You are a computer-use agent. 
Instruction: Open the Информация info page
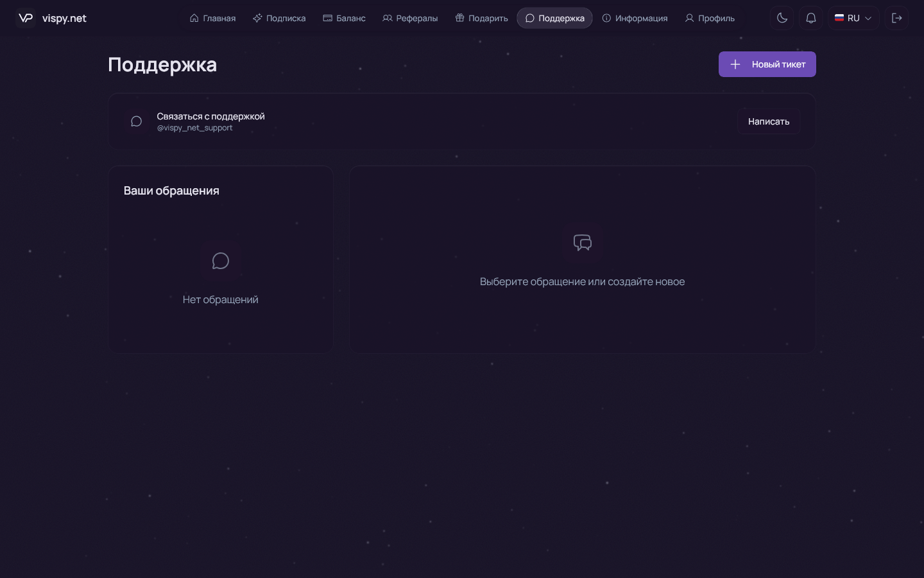click(635, 18)
